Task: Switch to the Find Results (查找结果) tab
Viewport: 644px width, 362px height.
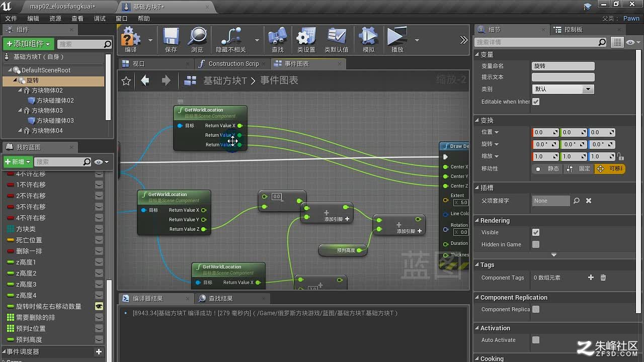Action: (232, 299)
